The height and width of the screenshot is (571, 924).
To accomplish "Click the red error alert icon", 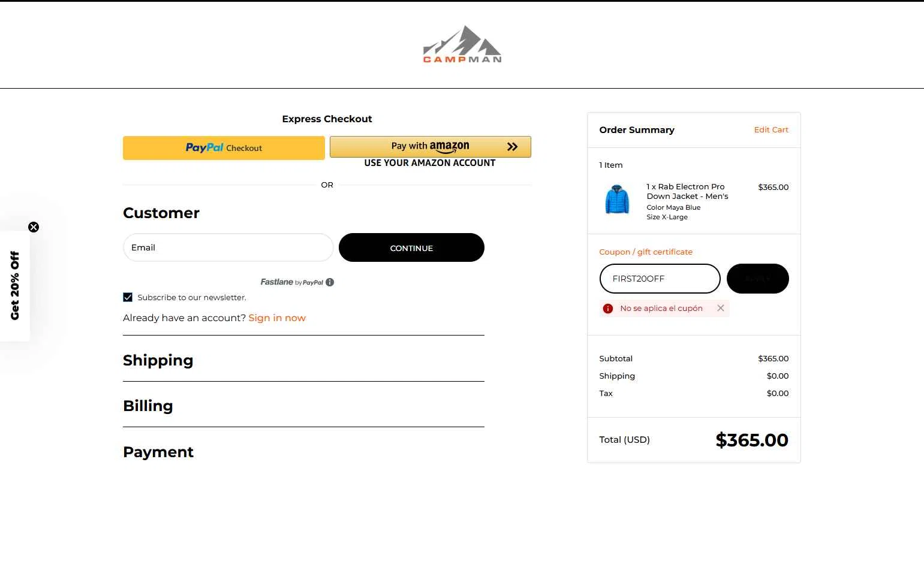I will pyautogui.click(x=608, y=309).
